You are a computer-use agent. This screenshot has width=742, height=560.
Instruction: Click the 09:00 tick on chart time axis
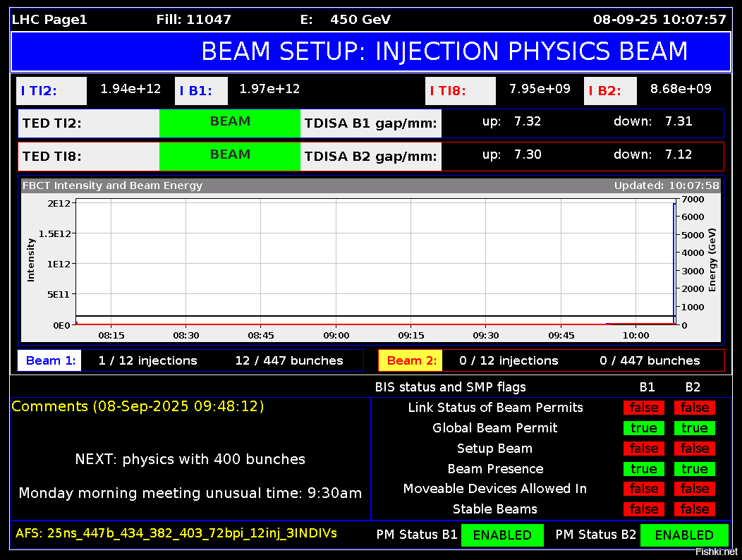coord(336,336)
